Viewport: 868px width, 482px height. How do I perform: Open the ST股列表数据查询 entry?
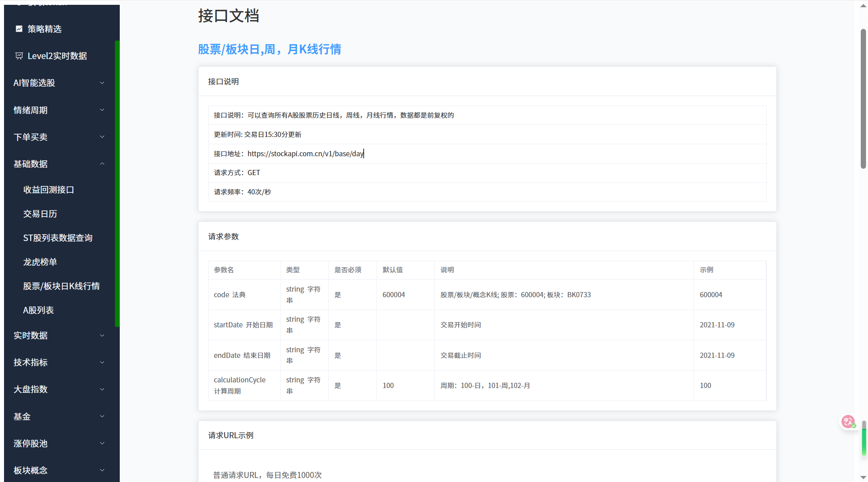click(58, 237)
